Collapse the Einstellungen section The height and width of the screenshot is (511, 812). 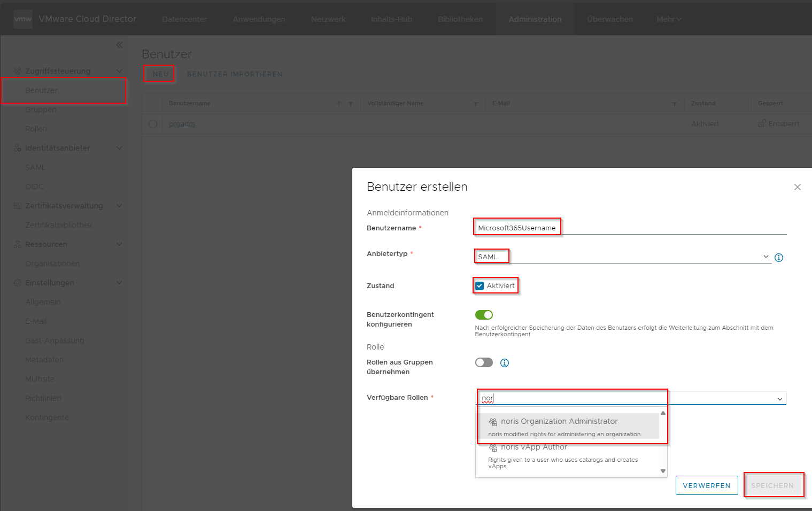coord(119,283)
